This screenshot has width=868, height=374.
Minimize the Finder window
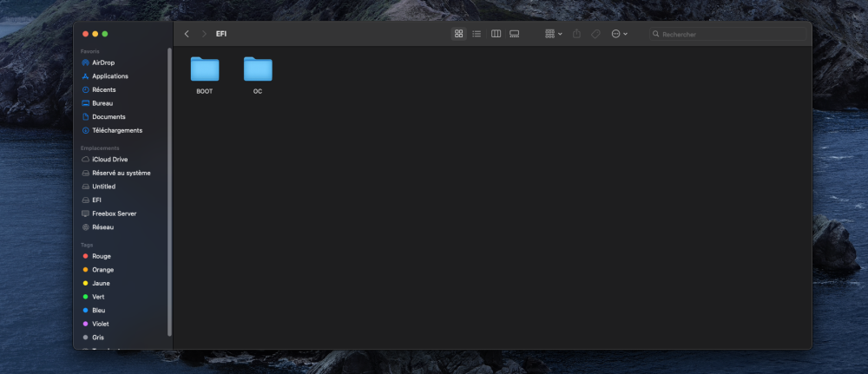(x=95, y=34)
